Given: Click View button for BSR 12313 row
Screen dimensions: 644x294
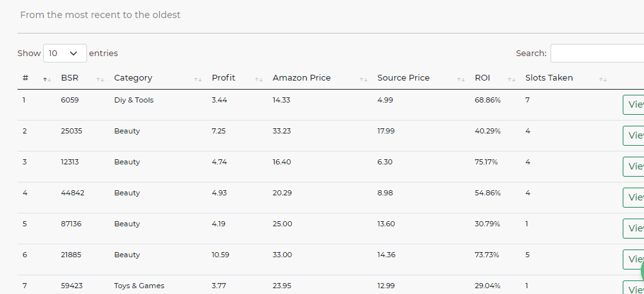Looking at the screenshot, I should click(633, 166).
